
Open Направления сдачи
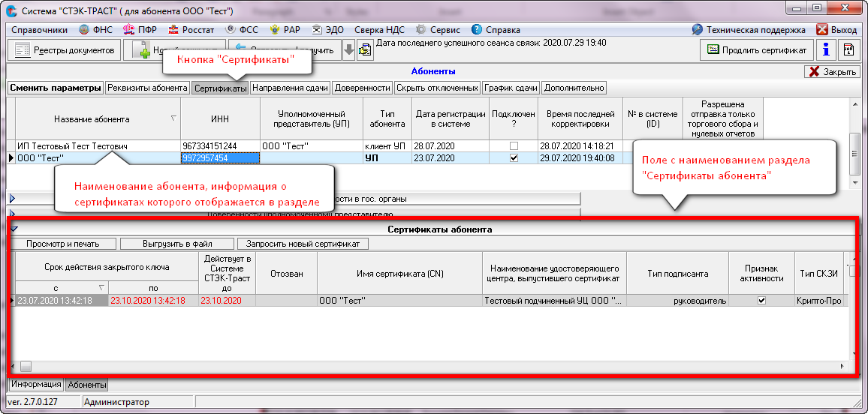(x=291, y=88)
